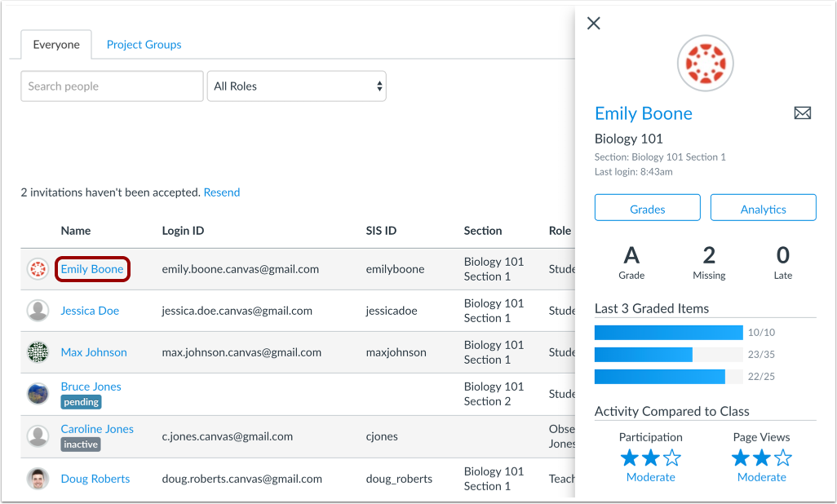Click Caroline Jones's avatar icon
This screenshot has height=504, width=837.
point(38,436)
